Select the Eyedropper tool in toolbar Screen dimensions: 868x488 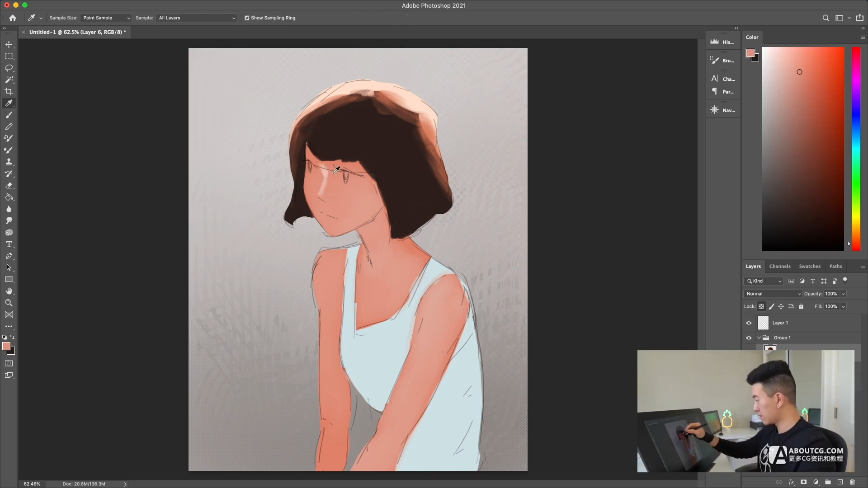tap(9, 103)
